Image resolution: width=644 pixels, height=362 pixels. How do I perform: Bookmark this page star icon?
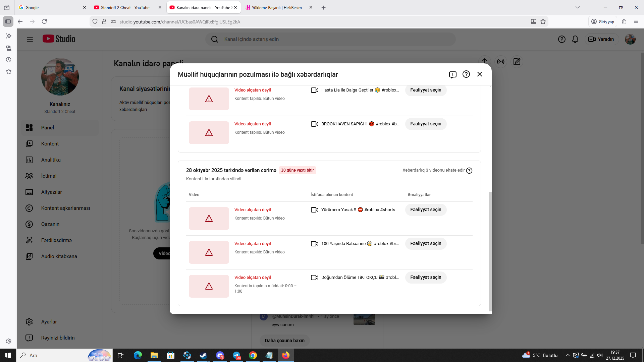point(543,21)
